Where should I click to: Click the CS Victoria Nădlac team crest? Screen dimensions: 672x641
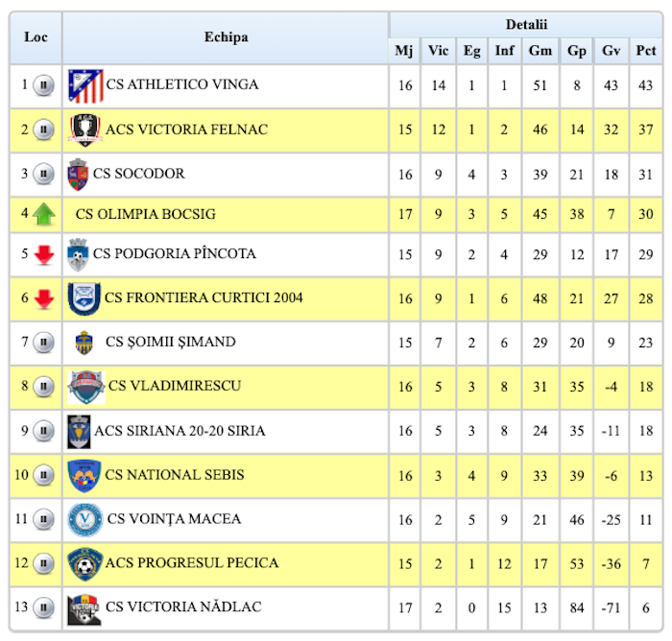(84, 608)
